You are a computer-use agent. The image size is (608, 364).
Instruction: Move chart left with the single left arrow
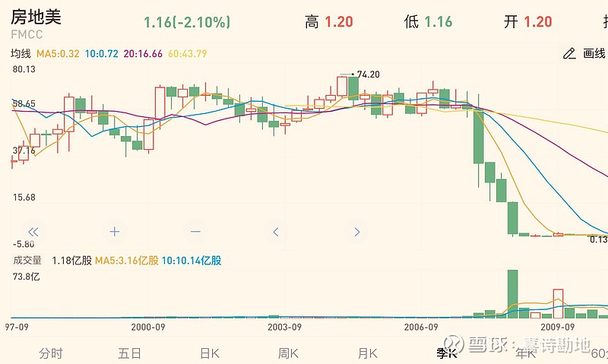pos(276,232)
